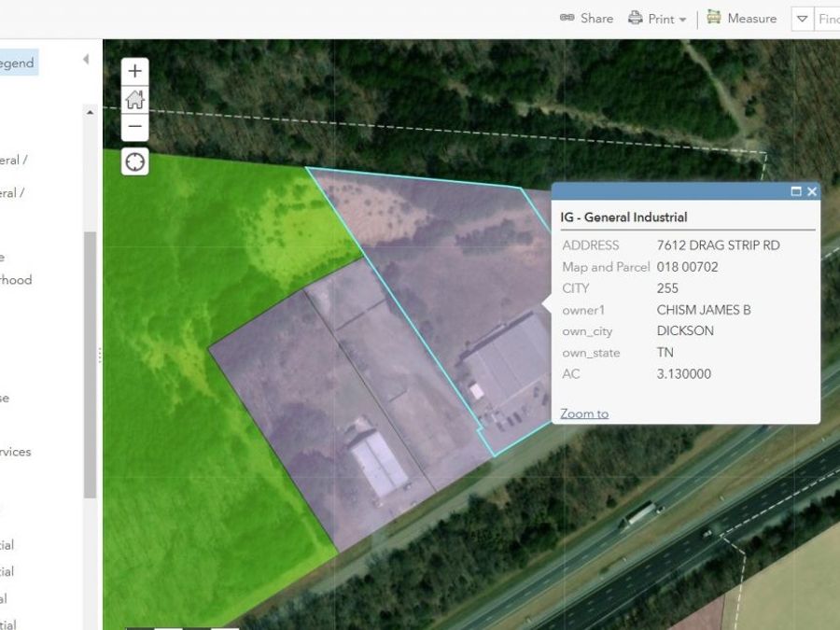840x630 pixels.
Task: Click into the Find search field
Action: pos(828,19)
